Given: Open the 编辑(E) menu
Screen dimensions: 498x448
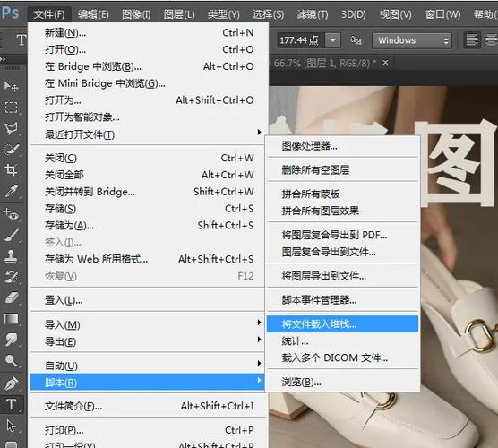Looking at the screenshot, I should coord(93,14).
